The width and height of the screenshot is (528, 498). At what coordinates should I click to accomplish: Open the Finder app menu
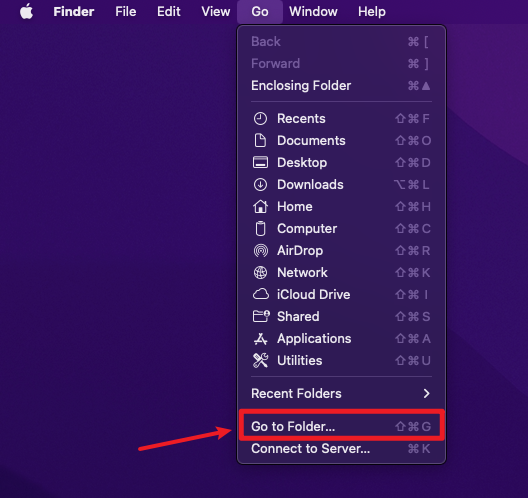coord(74,12)
